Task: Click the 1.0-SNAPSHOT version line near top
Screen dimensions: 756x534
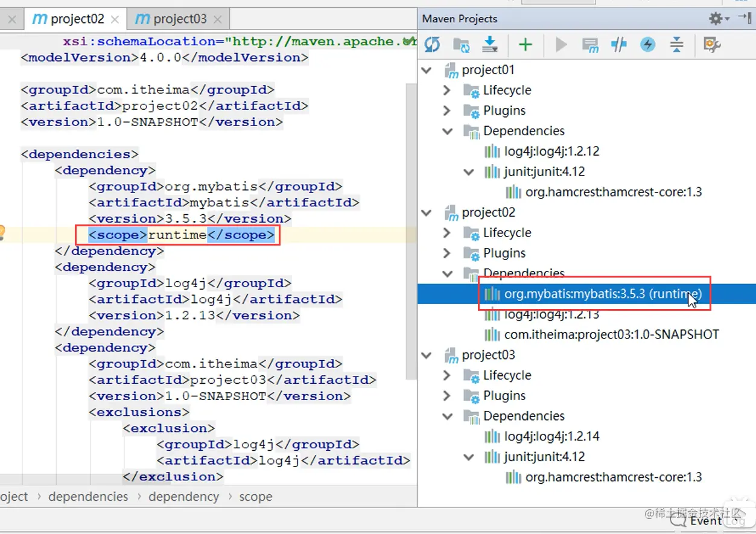Action: 151,122
